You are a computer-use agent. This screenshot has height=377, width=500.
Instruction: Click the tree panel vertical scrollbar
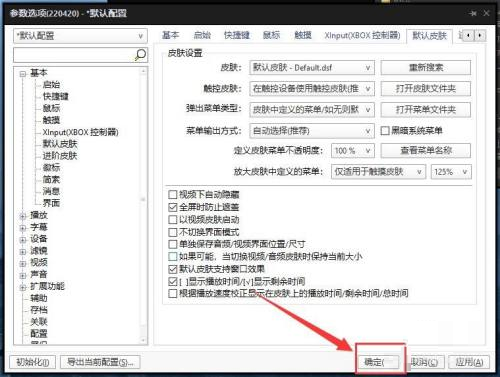tap(144, 206)
